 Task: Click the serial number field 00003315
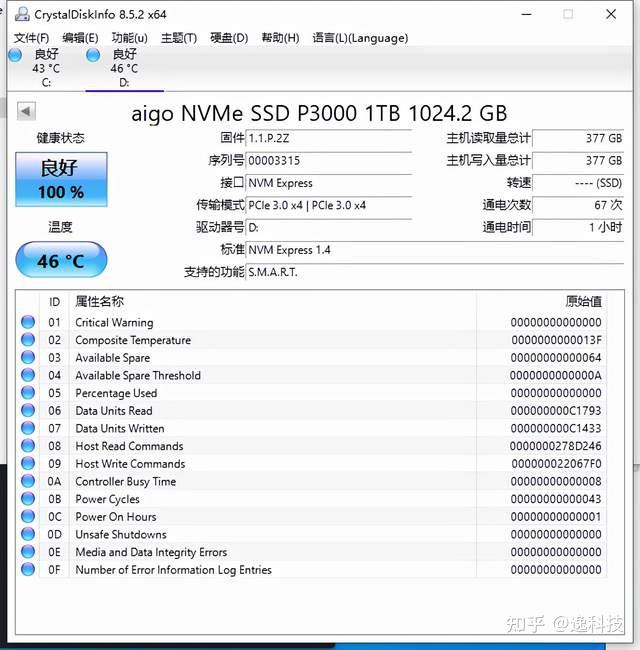click(329, 160)
